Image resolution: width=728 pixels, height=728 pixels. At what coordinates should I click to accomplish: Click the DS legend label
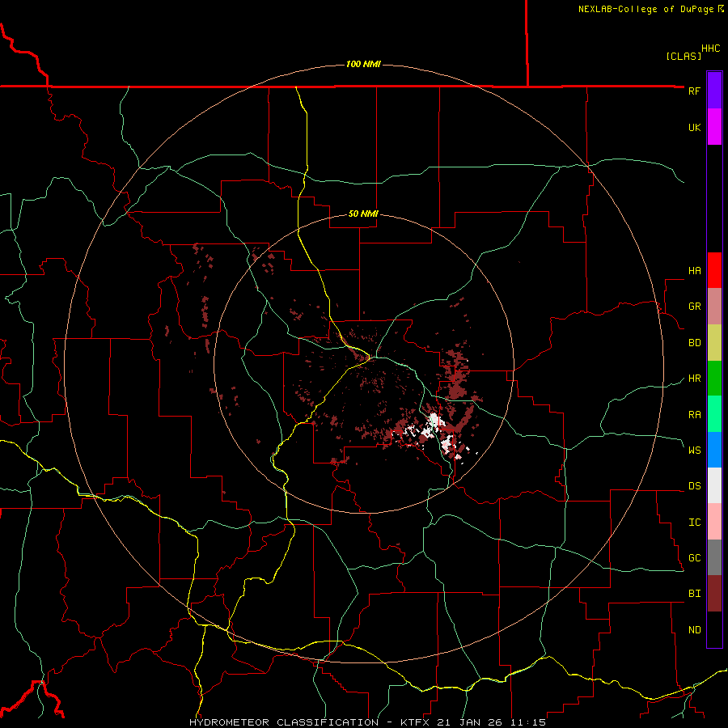[x=694, y=486]
